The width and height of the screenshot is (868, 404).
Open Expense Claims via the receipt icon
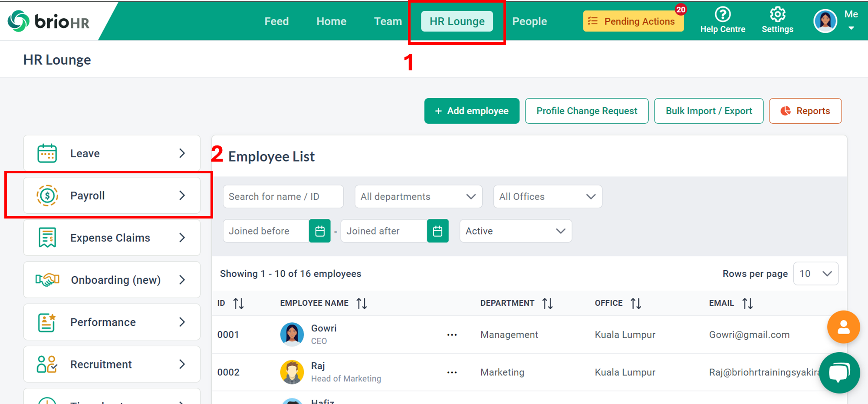tap(47, 238)
